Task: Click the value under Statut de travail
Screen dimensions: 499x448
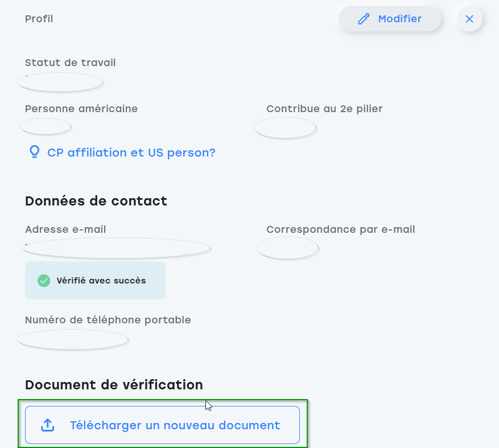Action: 60,82
